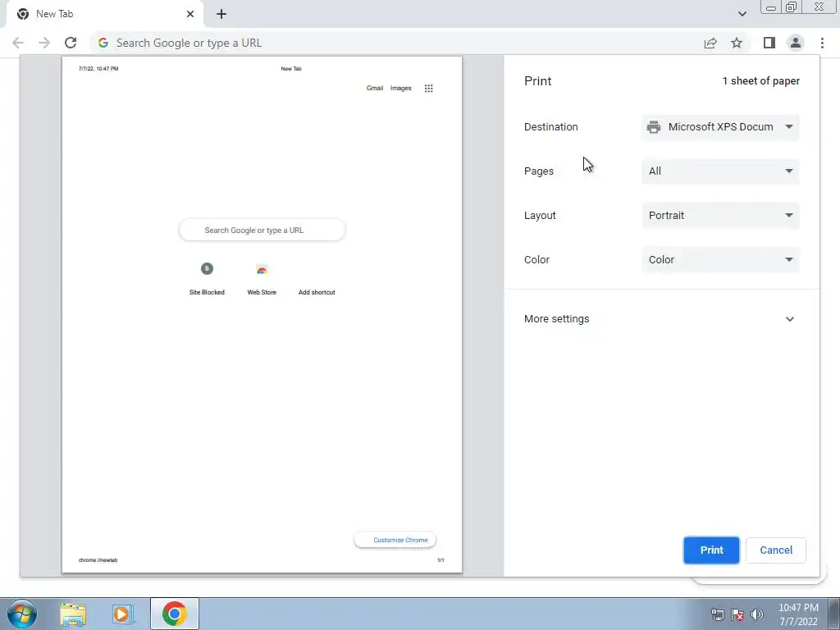The image size is (840, 630).
Task: Click the taskbar clock and date
Action: coord(798,614)
